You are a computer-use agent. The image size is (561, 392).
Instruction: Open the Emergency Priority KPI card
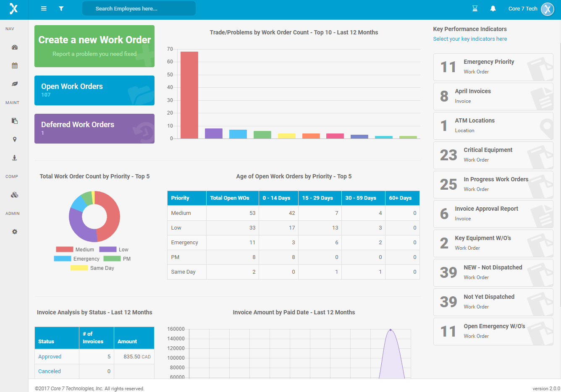pyautogui.click(x=493, y=67)
